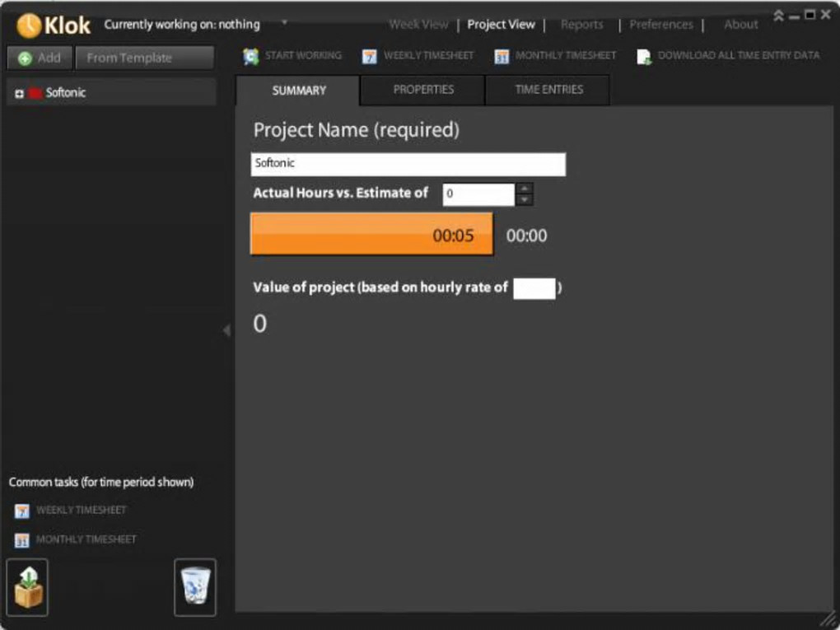
Task: Select the Time Entries tab
Action: pos(548,90)
